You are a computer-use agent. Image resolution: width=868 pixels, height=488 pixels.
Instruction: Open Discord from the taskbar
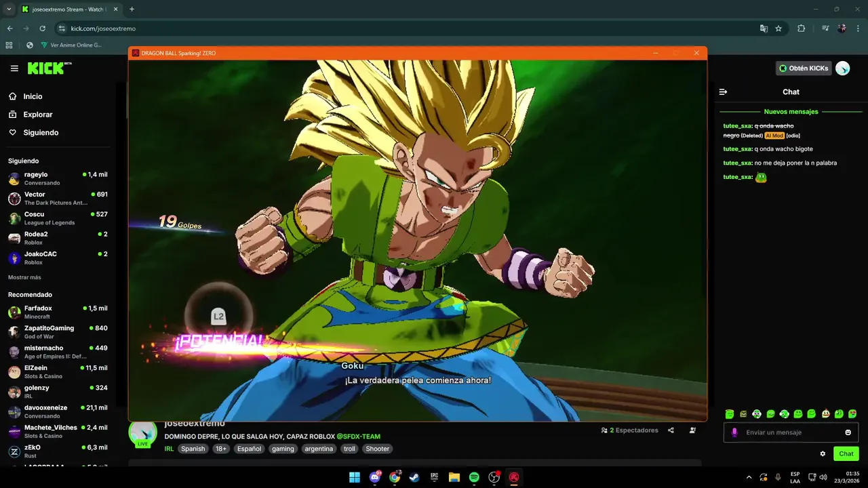click(x=375, y=477)
